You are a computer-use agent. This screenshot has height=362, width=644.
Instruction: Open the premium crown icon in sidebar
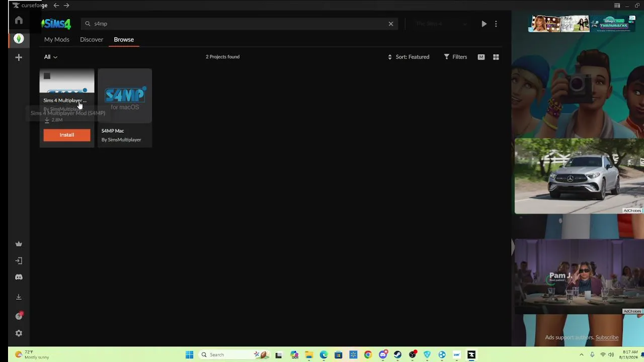[19, 244]
